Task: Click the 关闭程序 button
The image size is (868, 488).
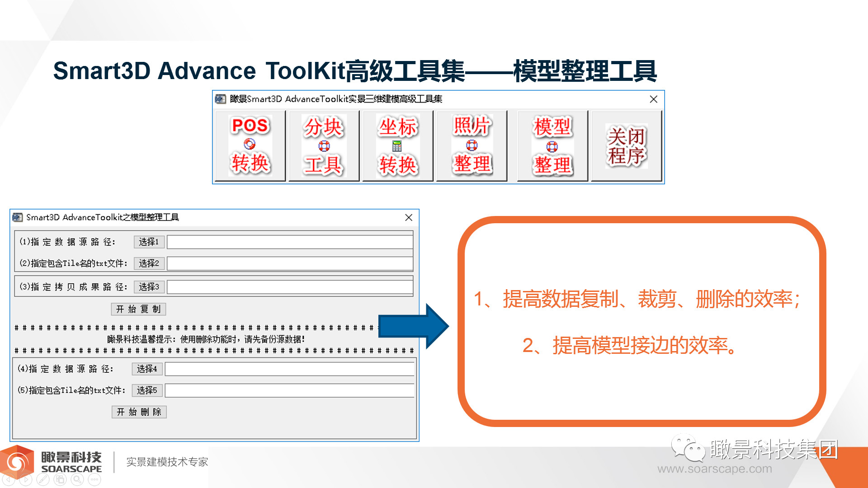Action: pos(627,145)
